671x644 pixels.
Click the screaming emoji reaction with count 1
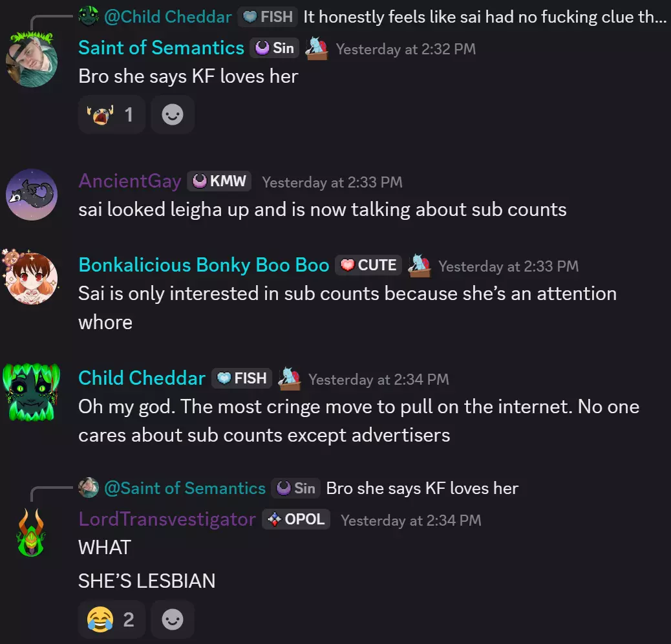tap(112, 114)
